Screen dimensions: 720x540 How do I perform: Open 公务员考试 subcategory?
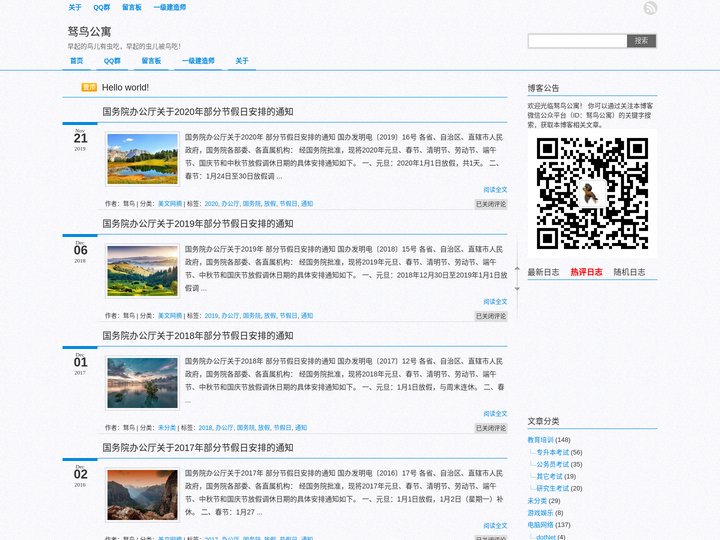(x=553, y=464)
